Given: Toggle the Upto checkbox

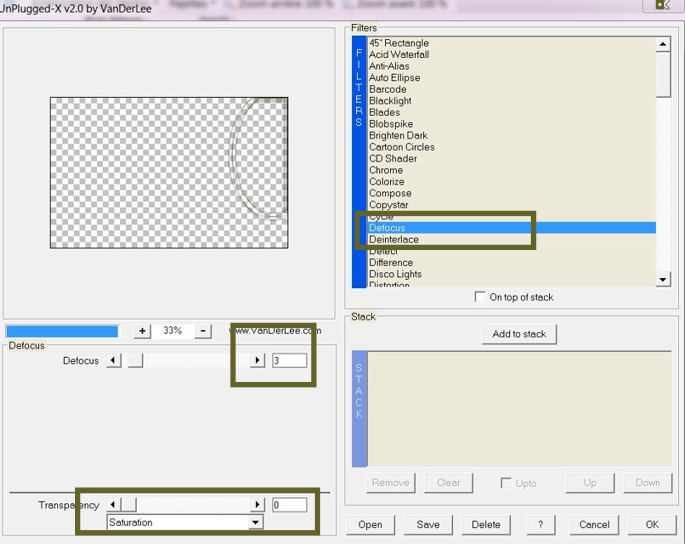Looking at the screenshot, I should pyautogui.click(x=506, y=483).
